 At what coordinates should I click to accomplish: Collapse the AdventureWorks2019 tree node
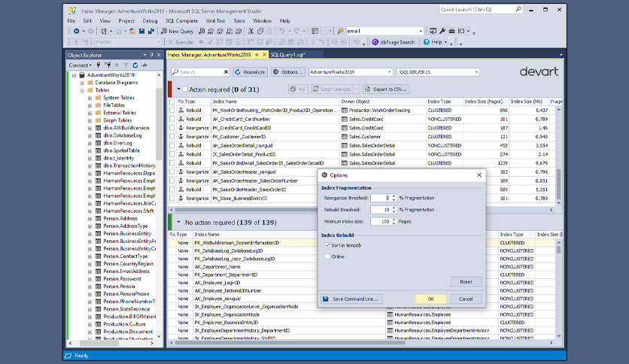click(74, 75)
